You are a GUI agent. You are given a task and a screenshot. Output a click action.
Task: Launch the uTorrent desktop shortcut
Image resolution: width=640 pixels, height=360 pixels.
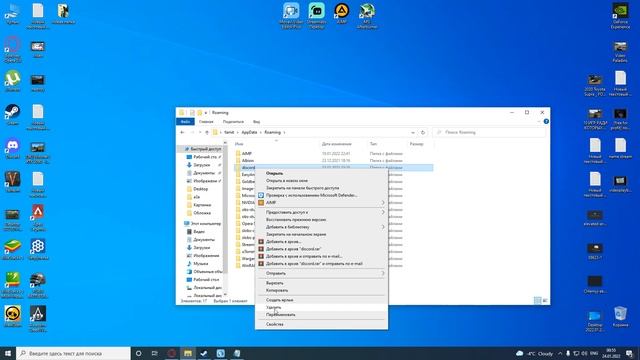[x=12, y=81]
